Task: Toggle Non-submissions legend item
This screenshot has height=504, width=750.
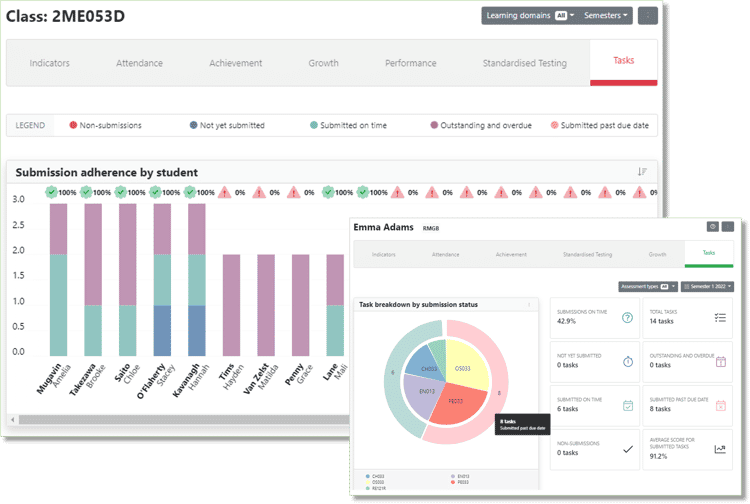Action: (x=106, y=125)
